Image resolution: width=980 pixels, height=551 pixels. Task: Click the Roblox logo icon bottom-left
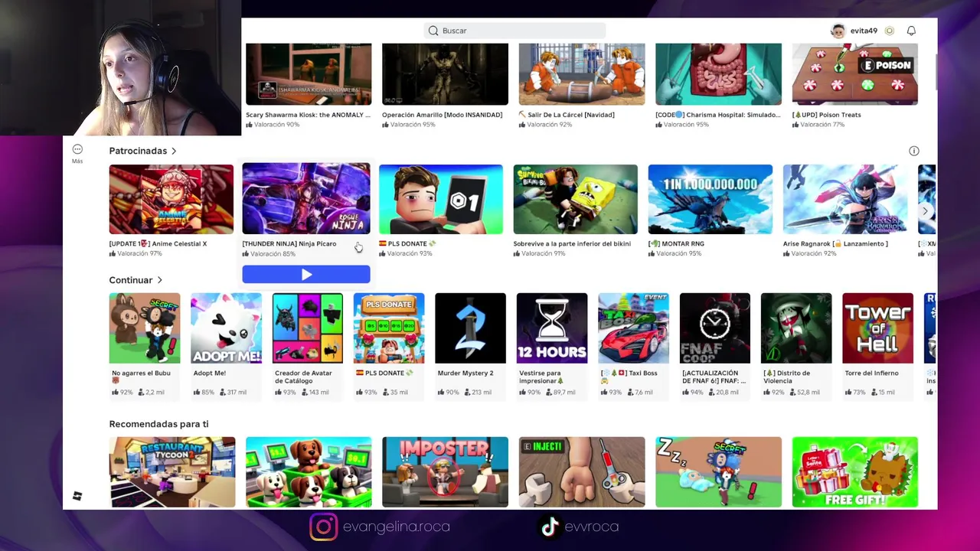(x=77, y=497)
